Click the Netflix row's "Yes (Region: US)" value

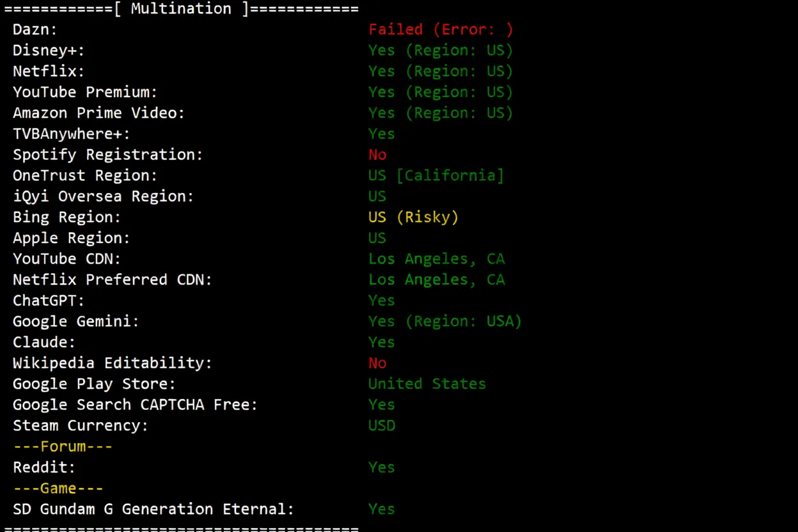(x=441, y=71)
